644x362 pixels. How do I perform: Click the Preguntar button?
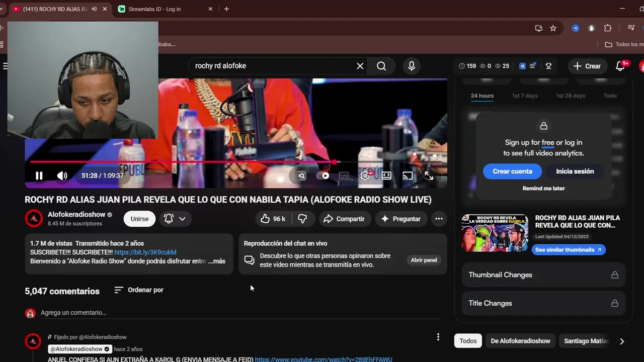coord(401,219)
